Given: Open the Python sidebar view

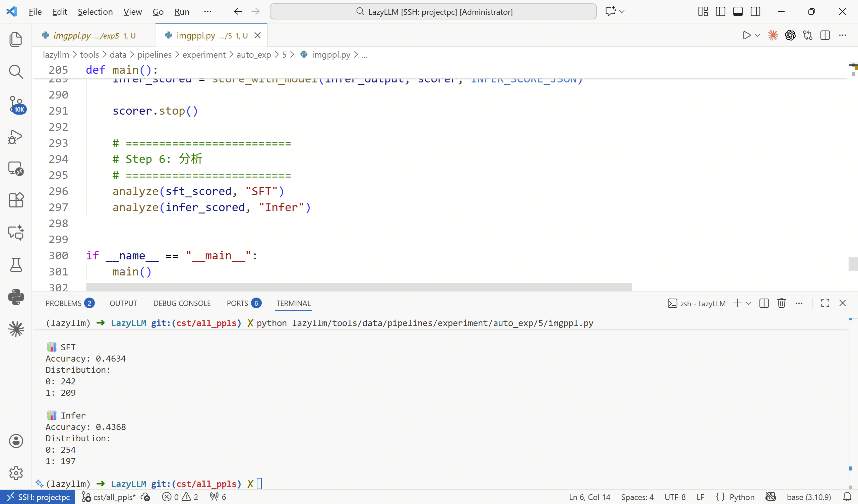Looking at the screenshot, I should pyautogui.click(x=16, y=297).
